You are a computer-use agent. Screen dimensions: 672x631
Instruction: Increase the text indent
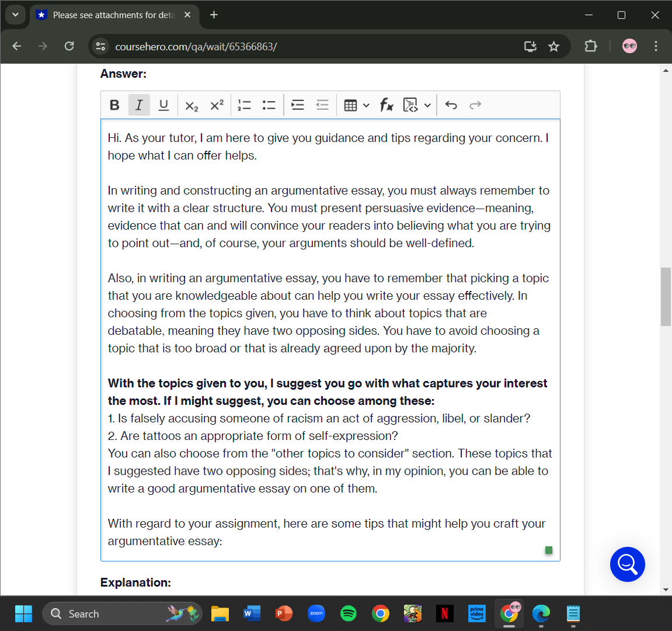(297, 105)
